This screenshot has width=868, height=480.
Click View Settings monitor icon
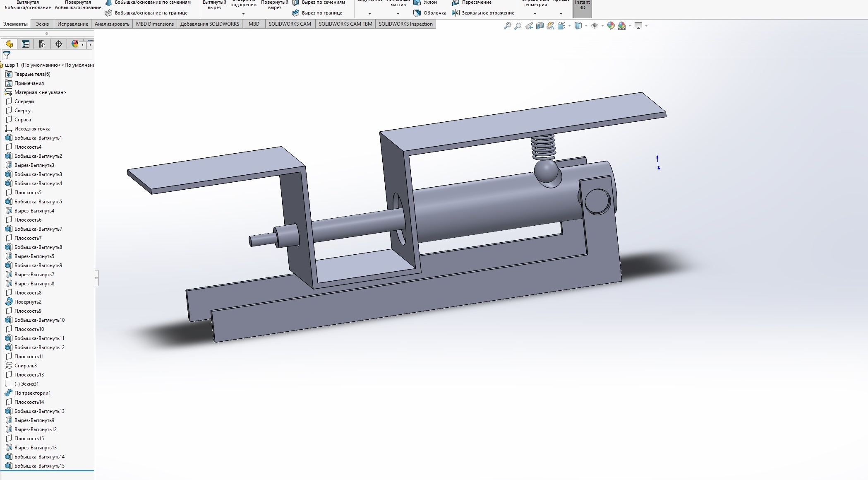pos(638,26)
